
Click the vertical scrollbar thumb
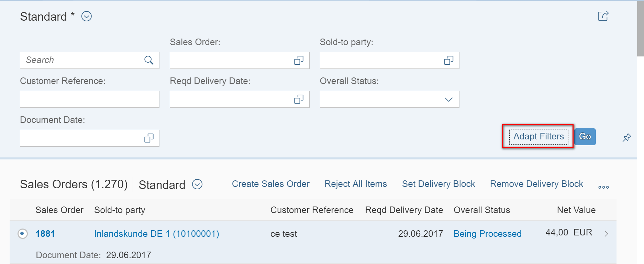coord(641,28)
